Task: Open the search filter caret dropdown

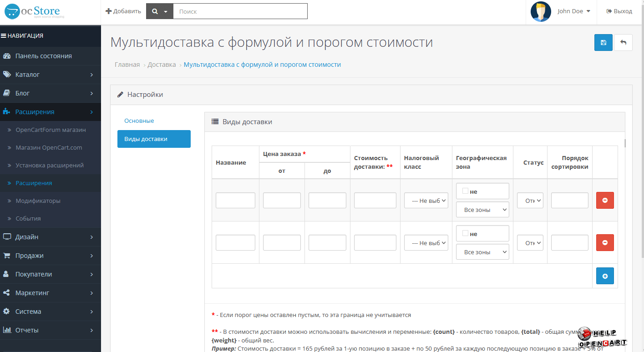Action: coord(166,12)
